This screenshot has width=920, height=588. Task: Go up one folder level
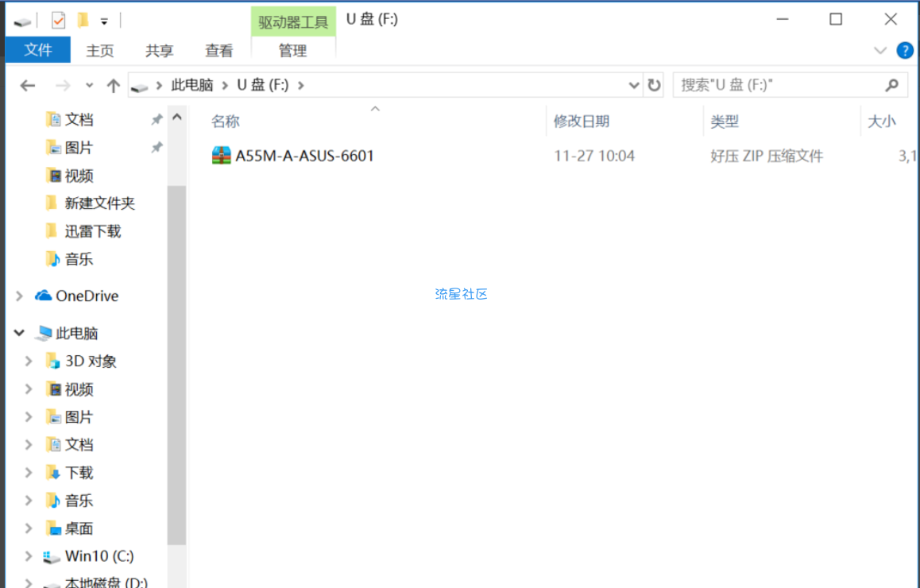click(x=114, y=86)
